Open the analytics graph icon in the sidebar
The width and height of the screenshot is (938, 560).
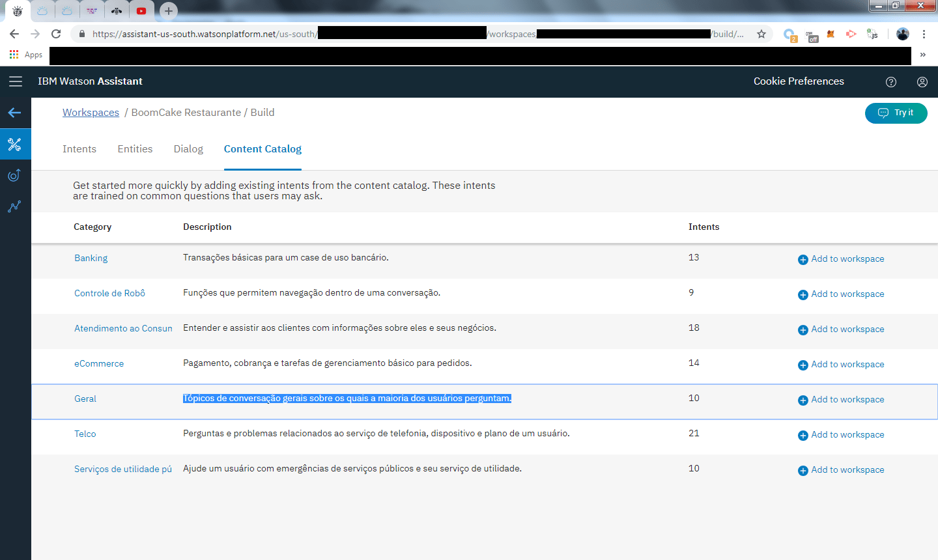click(x=15, y=206)
